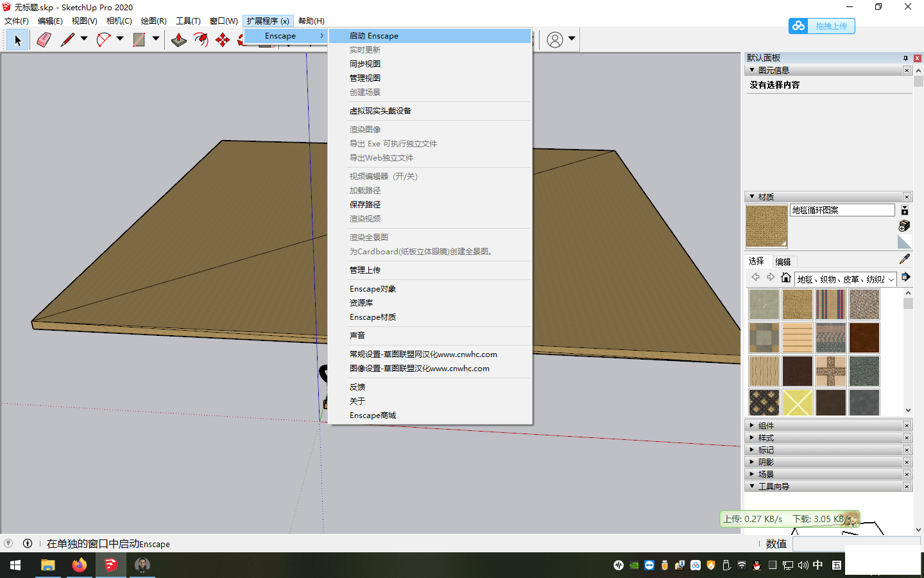Open 常规设置 general settings entry

click(430, 355)
